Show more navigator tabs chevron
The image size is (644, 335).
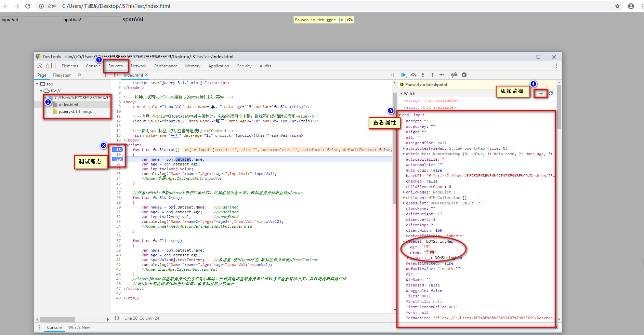[x=79, y=75]
